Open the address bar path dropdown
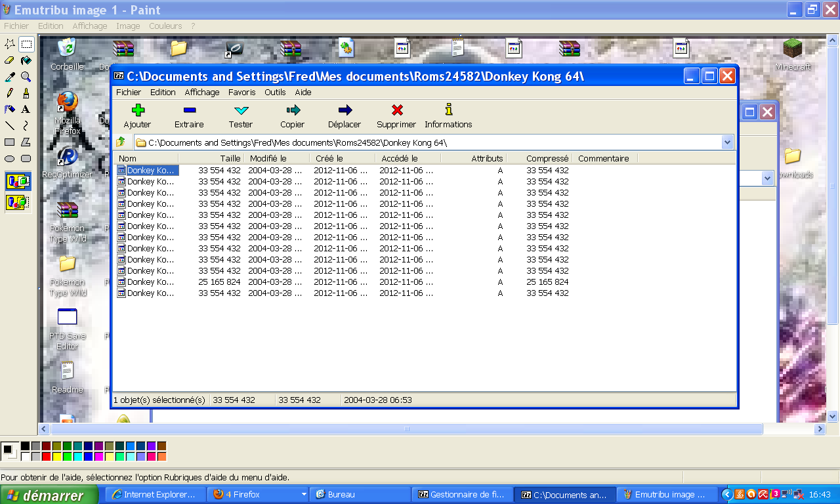Screen dimensions: 840x504 tap(727, 142)
